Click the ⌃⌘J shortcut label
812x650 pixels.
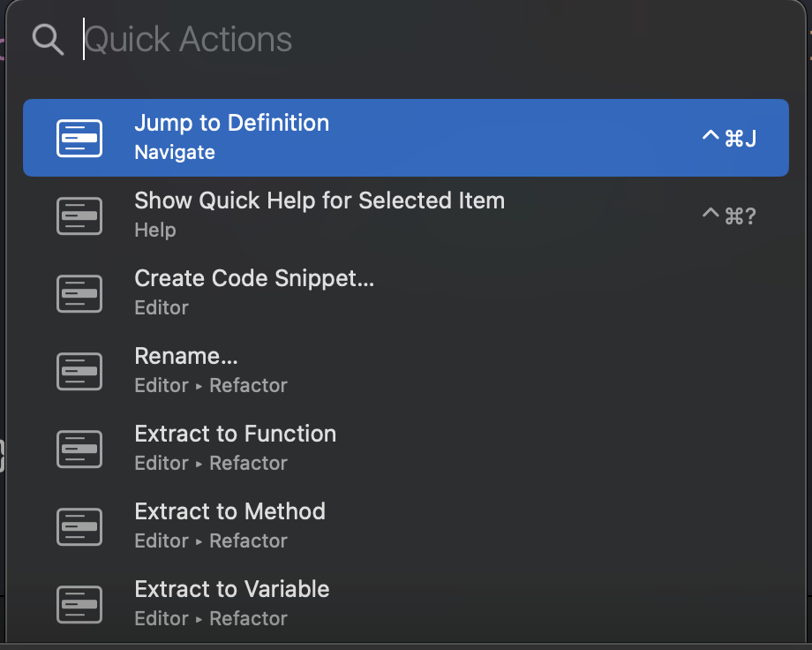[729, 138]
